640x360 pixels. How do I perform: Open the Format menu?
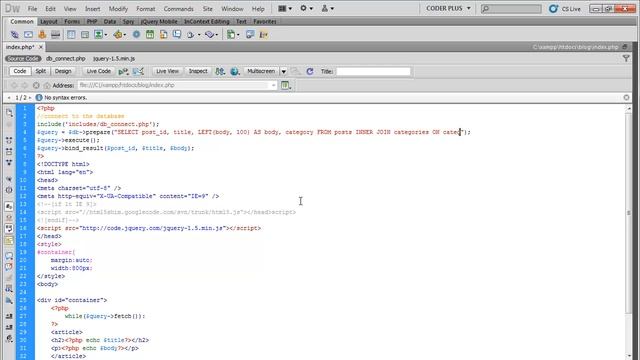tap(146, 9)
